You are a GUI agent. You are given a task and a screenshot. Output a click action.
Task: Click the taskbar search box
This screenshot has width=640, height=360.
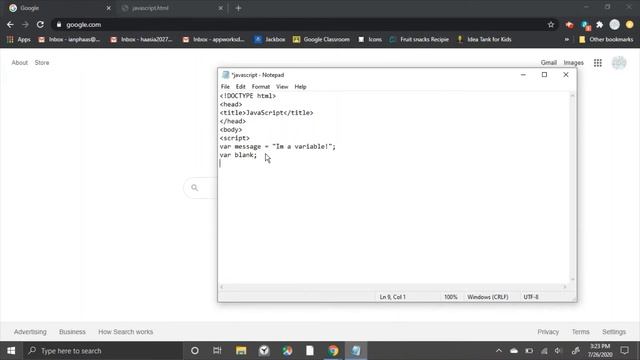coord(102,351)
